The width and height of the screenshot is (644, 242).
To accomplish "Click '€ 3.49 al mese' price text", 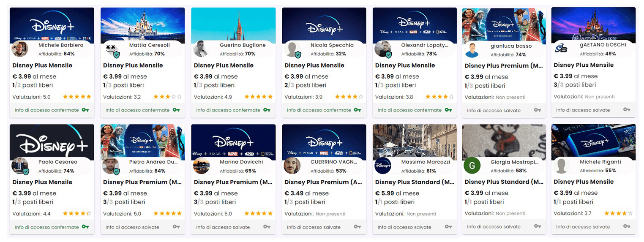I will (306, 193).
